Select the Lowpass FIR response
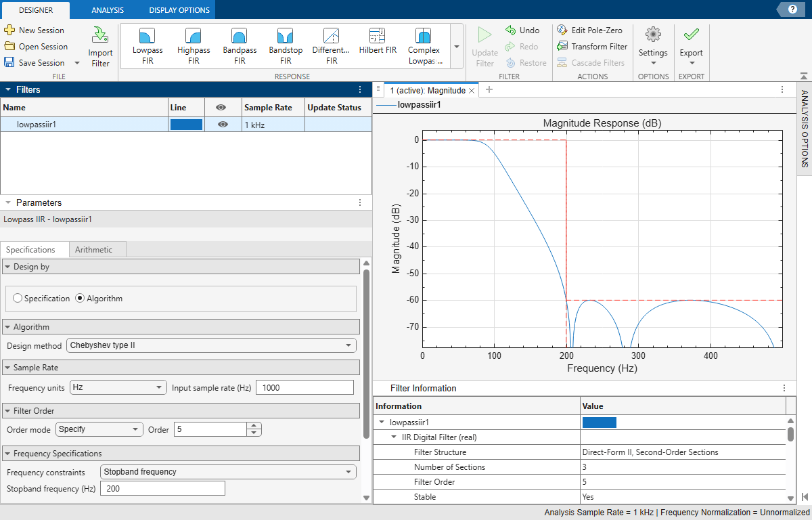The width and height of the screenshot is (812, 520). tap(148, 46)
